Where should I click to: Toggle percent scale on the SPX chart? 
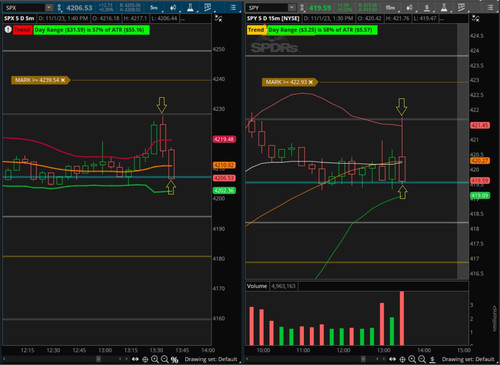coord(174,360)
